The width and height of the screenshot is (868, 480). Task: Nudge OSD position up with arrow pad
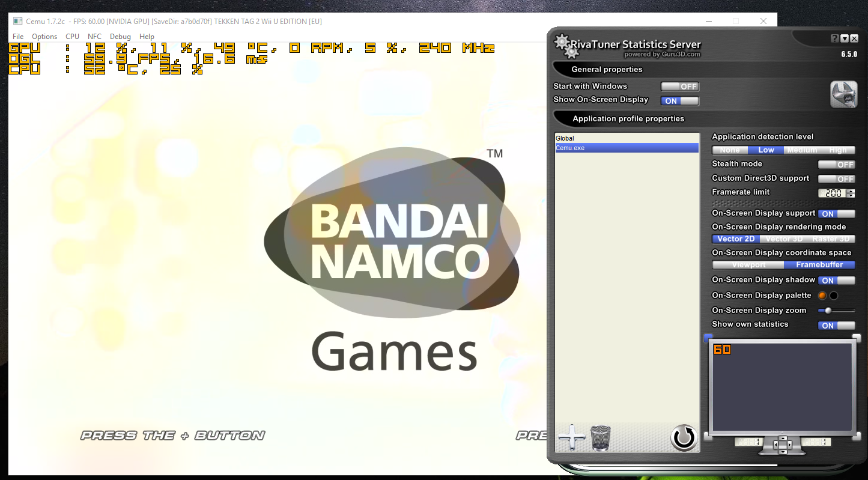782,439
